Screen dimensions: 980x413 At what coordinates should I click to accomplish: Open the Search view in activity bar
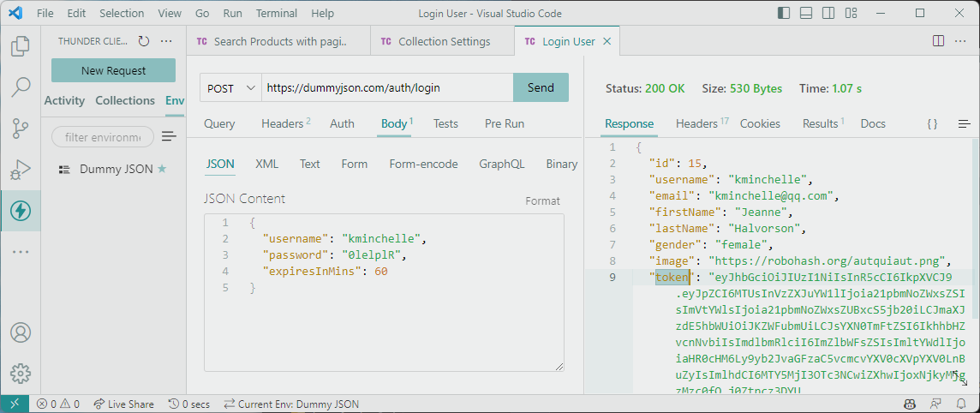coord(20,87)
